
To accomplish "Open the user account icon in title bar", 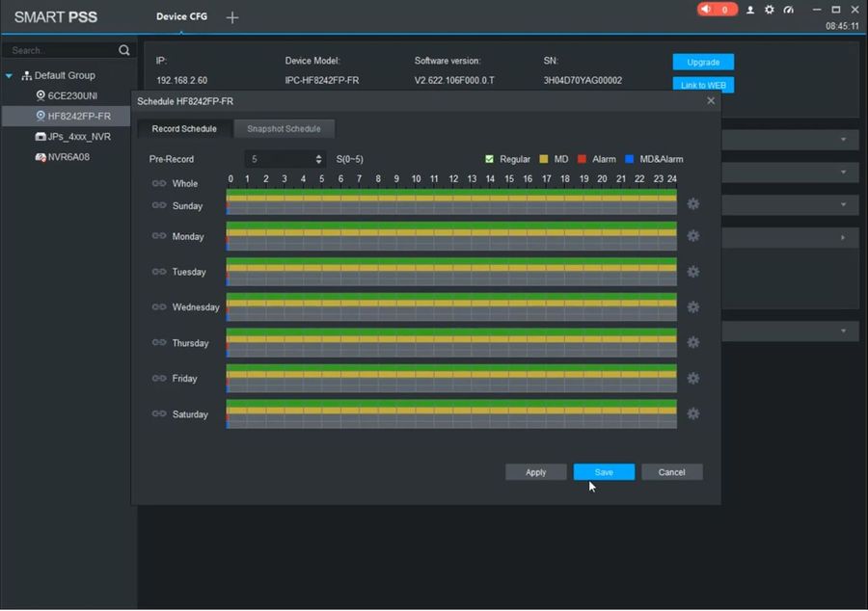I will tap(750, 10).
